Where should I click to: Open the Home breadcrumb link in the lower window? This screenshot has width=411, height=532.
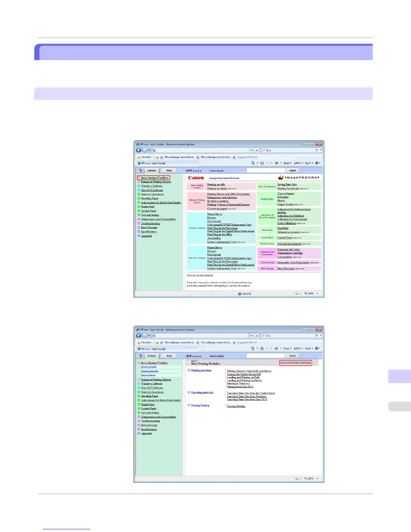[194, 361]
